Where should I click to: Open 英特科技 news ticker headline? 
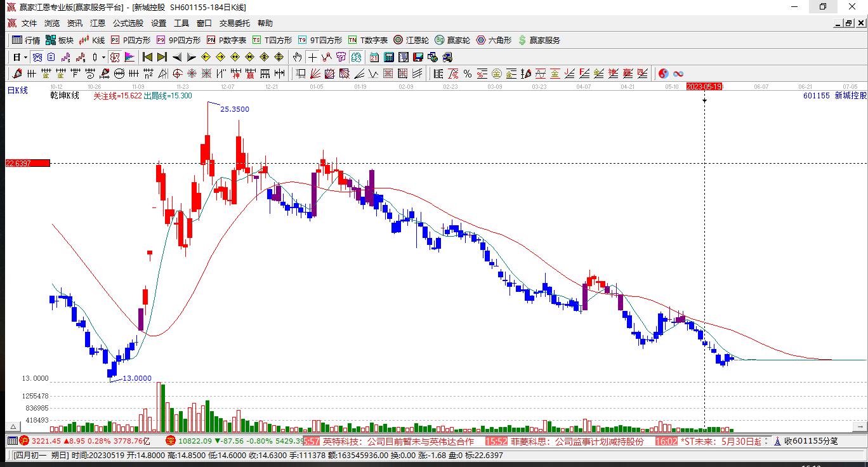[x=398, y=441]
